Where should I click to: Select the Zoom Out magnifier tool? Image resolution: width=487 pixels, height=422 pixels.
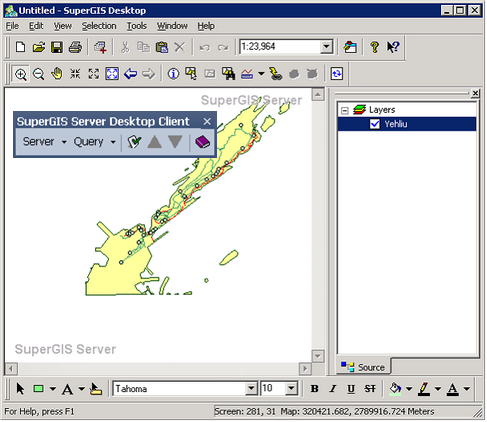[x=39, y=74]
